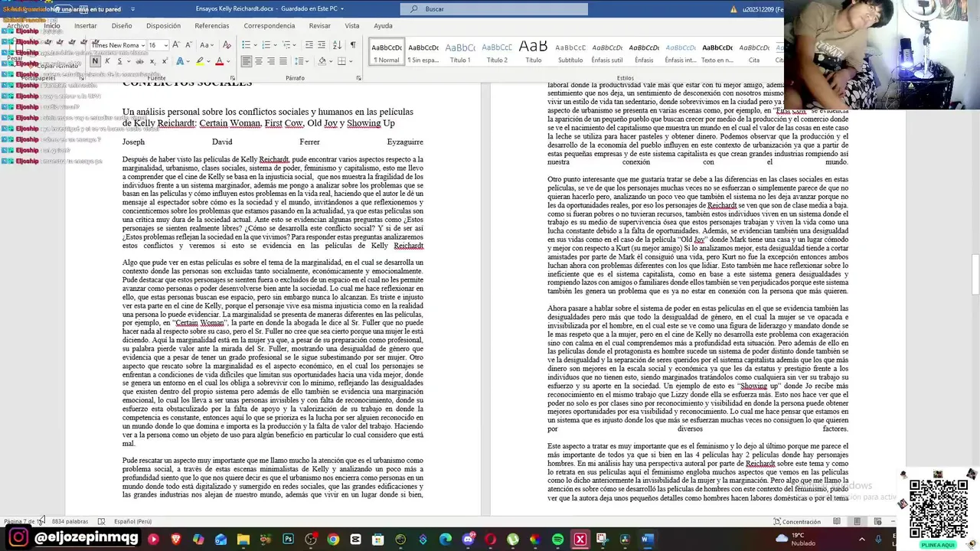This screenshot has width=980, height=551.
Task: Expand the numbered list dropdown
Action: point(275,45)
